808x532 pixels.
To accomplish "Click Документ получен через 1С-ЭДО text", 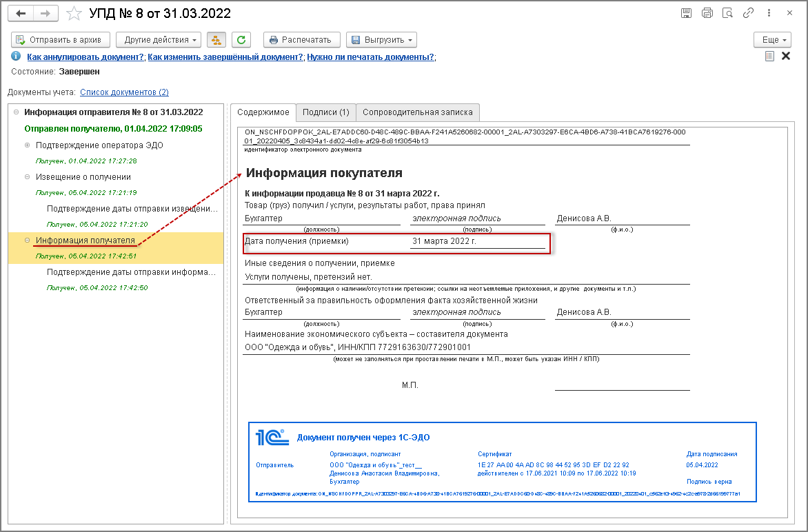I will click(363, 438).
